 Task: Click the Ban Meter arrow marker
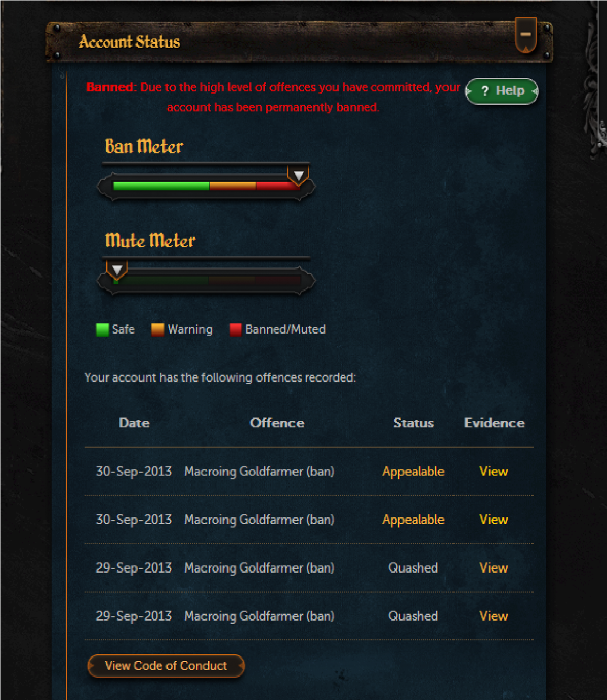298,176
